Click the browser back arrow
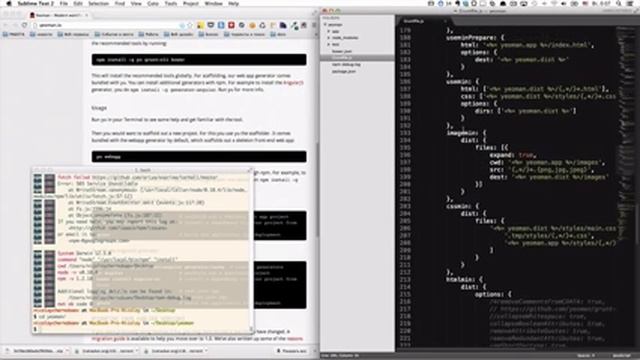Viewport: 640px width, 360px height. click(x=5, y=25)
